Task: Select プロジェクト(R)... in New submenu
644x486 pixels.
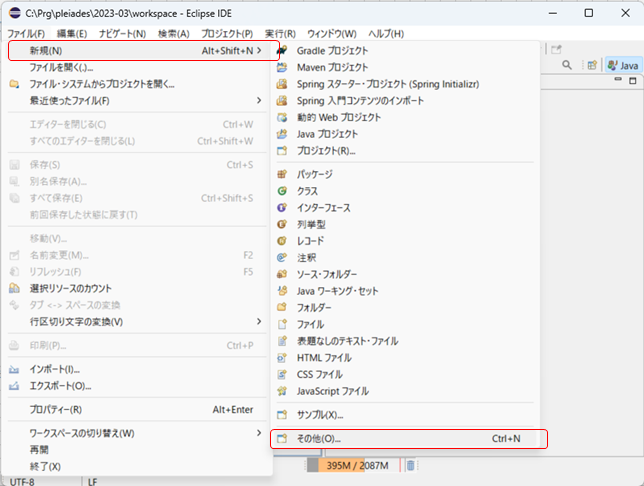Action: [x=405, y=151]
